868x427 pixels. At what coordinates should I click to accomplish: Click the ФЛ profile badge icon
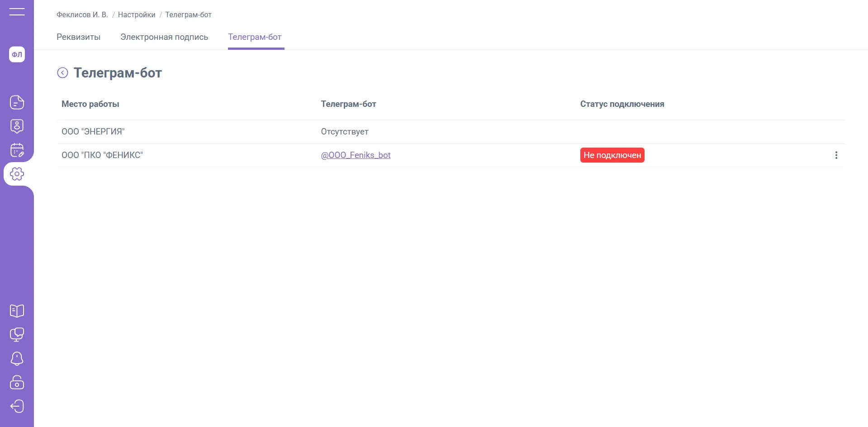coord(17,54)
